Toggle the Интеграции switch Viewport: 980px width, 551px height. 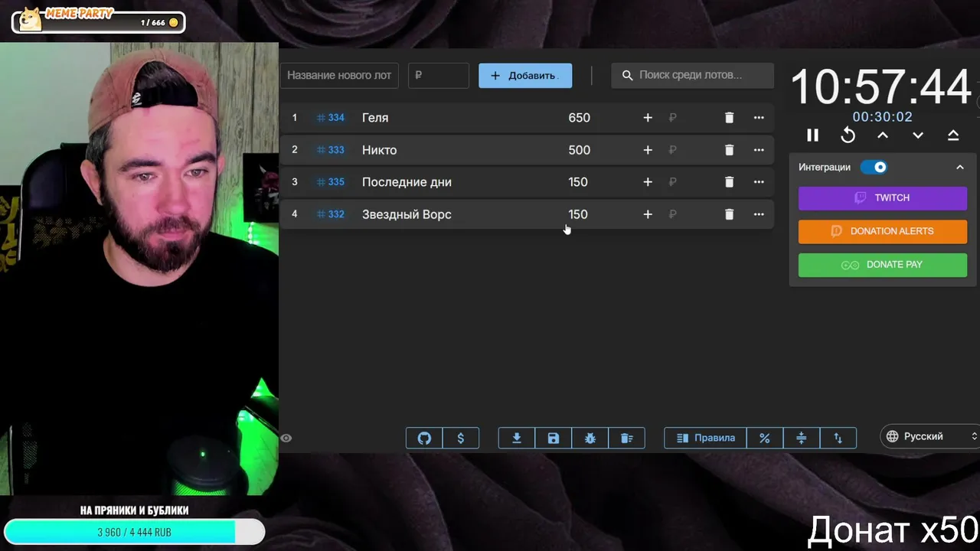pyautogui.click(x=874, y=167)
